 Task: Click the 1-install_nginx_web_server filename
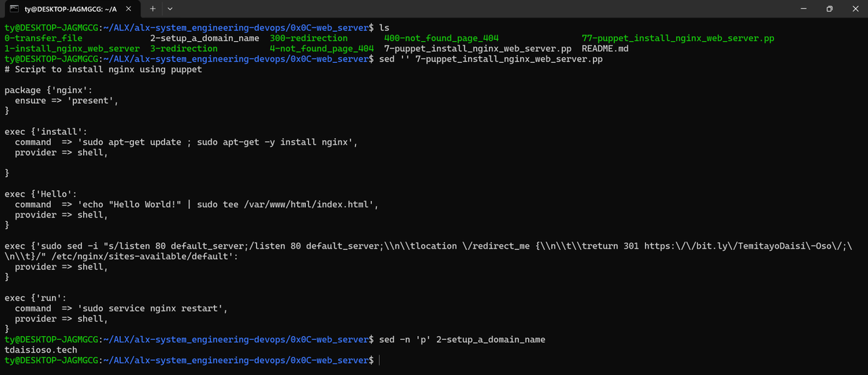coord(72,48)
